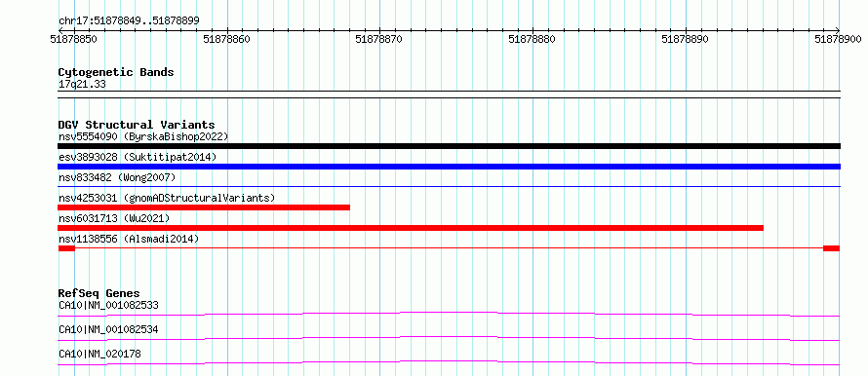Click the black nsv5554090 variant bar
The image size is (868, 376).
pyautogui.click(x=449, y=146)
